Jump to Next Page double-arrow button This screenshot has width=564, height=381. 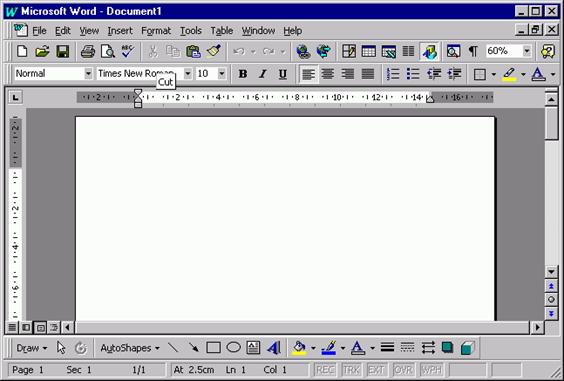click(551, 313)
